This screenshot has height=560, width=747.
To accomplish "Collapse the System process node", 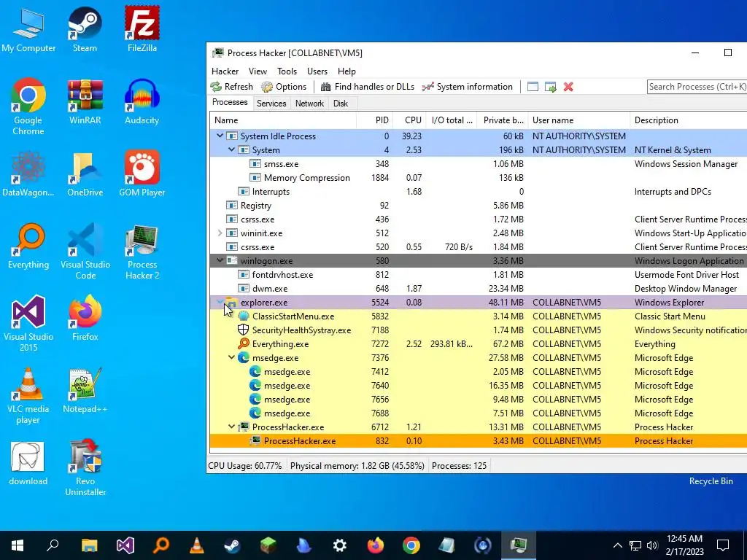I will 231,149.
